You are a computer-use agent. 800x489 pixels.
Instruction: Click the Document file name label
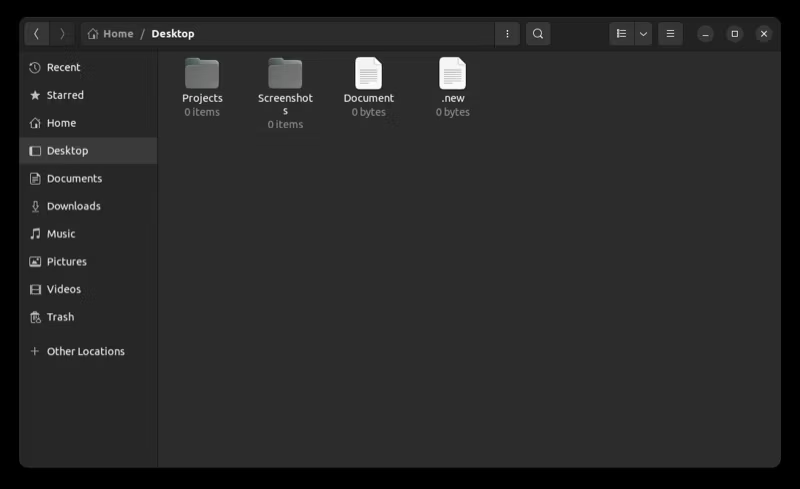[x=368, y=98]
